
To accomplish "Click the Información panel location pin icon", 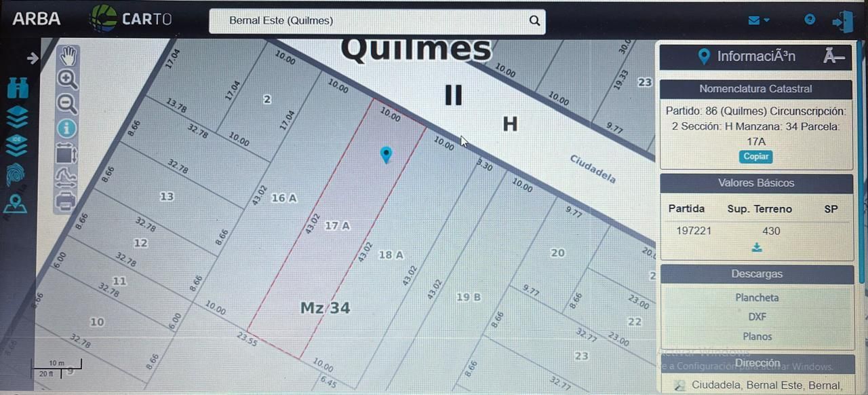I will [x=704, y=57].
